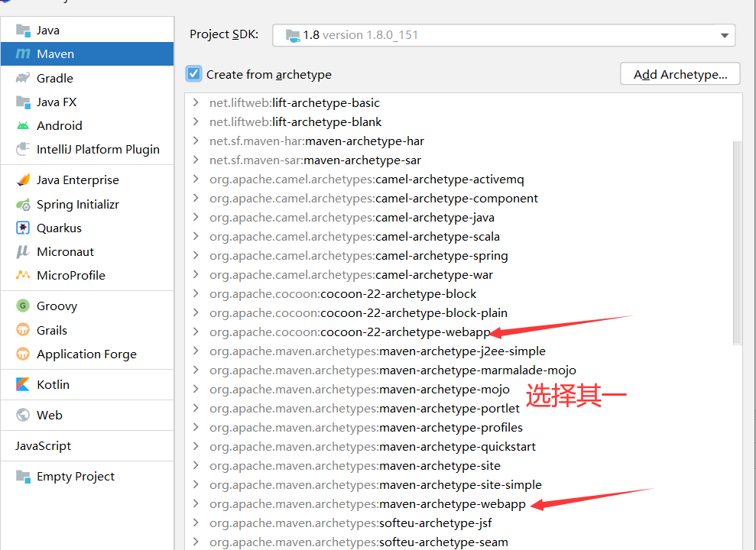Click the Kotlin logo icon
The image size is (756, 550).
point(23,384)
